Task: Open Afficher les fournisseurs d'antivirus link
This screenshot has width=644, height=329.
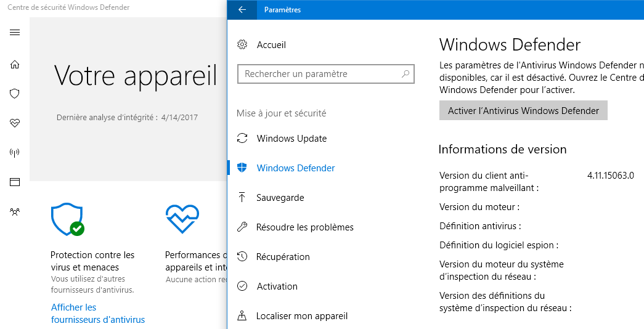Action: [x=98, y=314]
